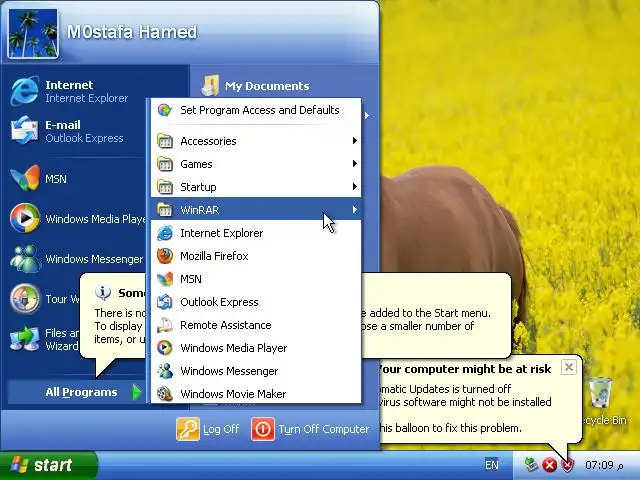The width and height of the screenshot is (640, 480).
Task: Click the Log Off button
Action: [208, 429]
